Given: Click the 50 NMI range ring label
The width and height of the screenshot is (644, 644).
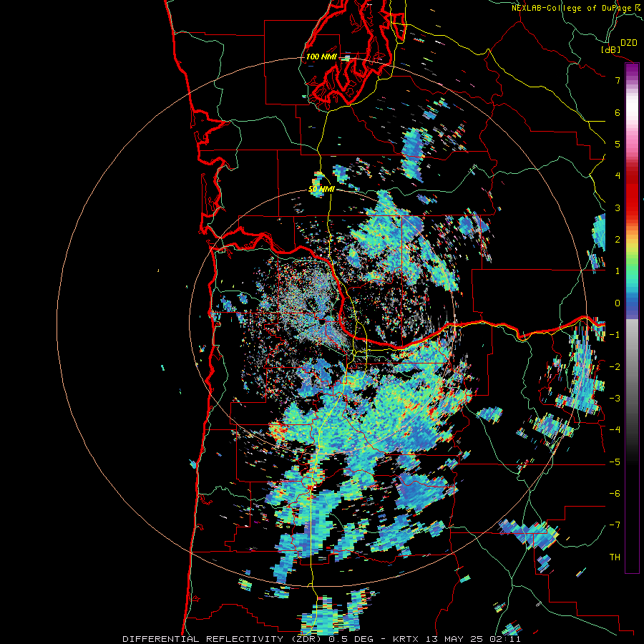Looking at the screenshot, I should pos(321,189).
